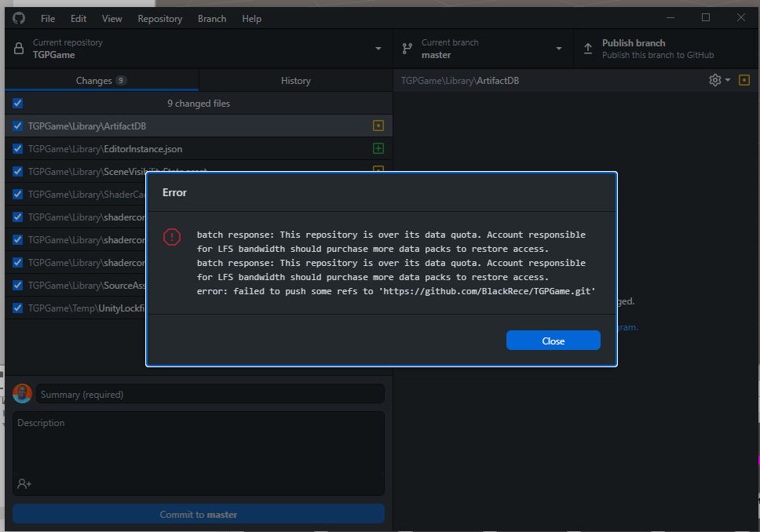Screen dimensions: 760x532
Task: Close the Error dialog
Action: 553,341
